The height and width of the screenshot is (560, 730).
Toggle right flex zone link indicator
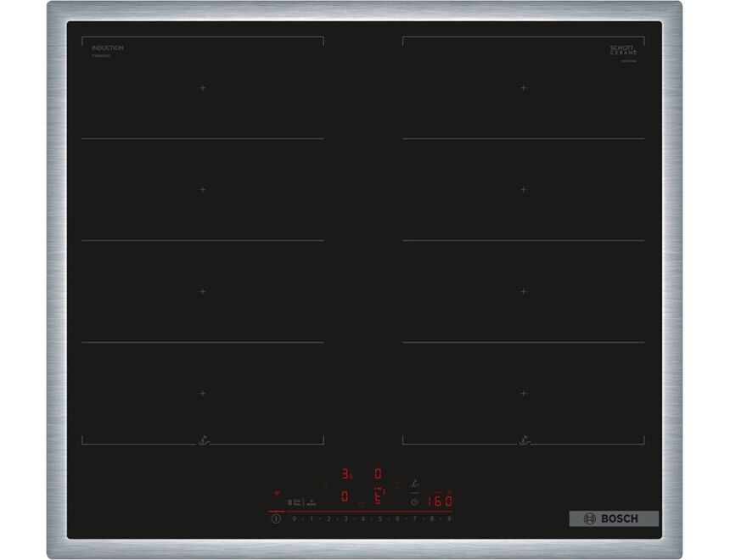pos(396,484)
